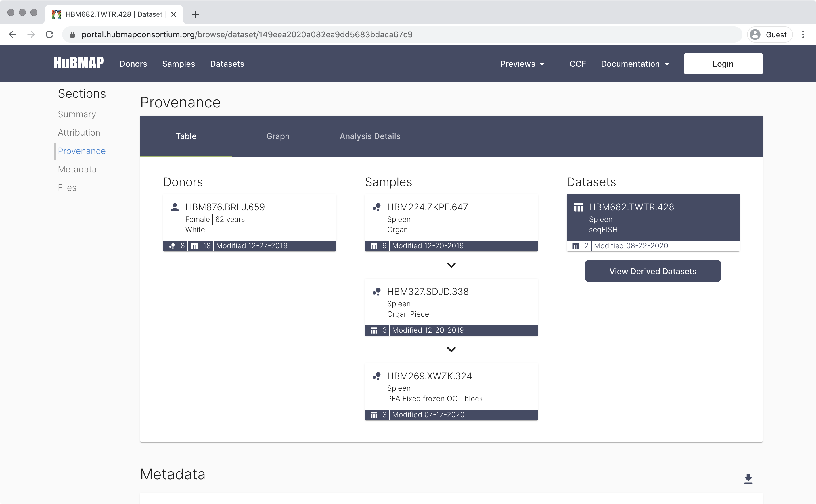
Task: Click sample icon beside HBM269.XWZK.324
Action: (376, 376)
